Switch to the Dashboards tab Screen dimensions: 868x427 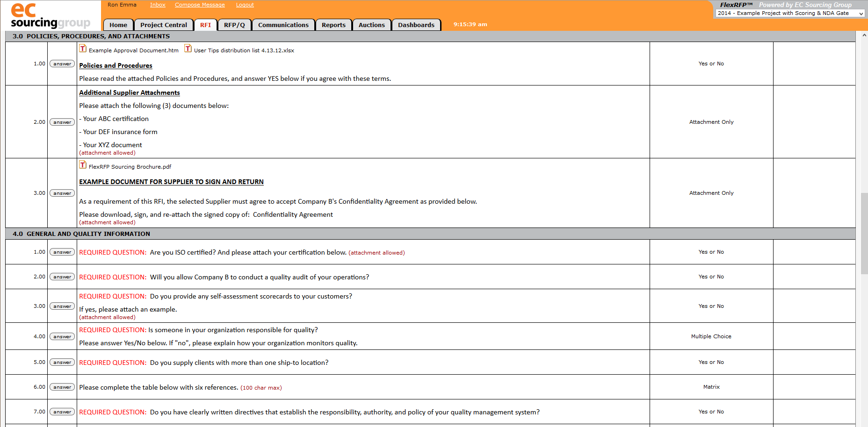pyautogui.click(x=416, y=25)
